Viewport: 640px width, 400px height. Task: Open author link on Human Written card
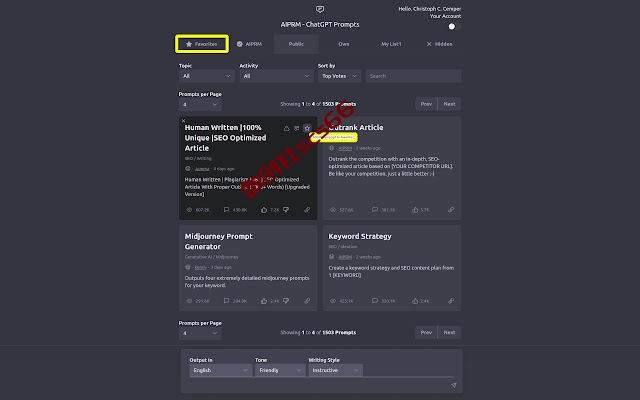pos(202,169)
